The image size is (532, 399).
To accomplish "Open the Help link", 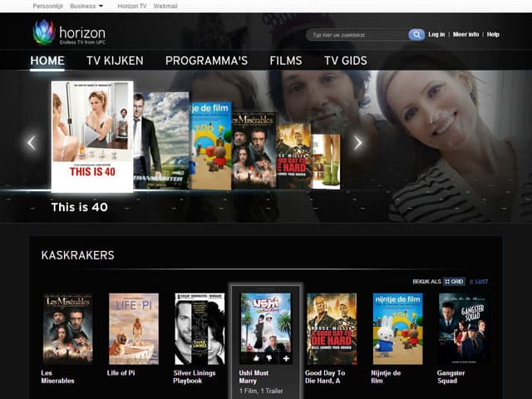I will coord(493,34).
